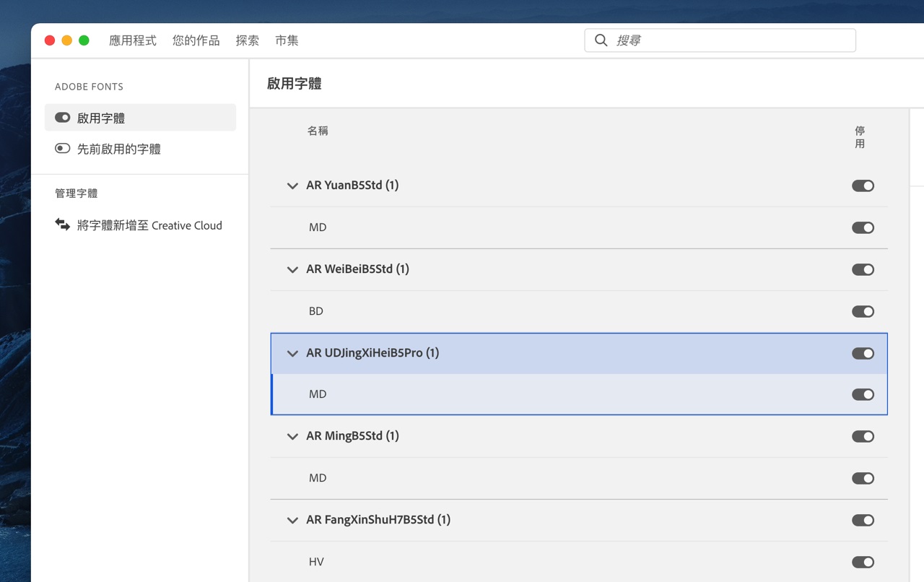This screenshot has width=924, height=582.
Task: Disable AR WeiBeiB5Std family switch
Action: [x=863, y=269]
